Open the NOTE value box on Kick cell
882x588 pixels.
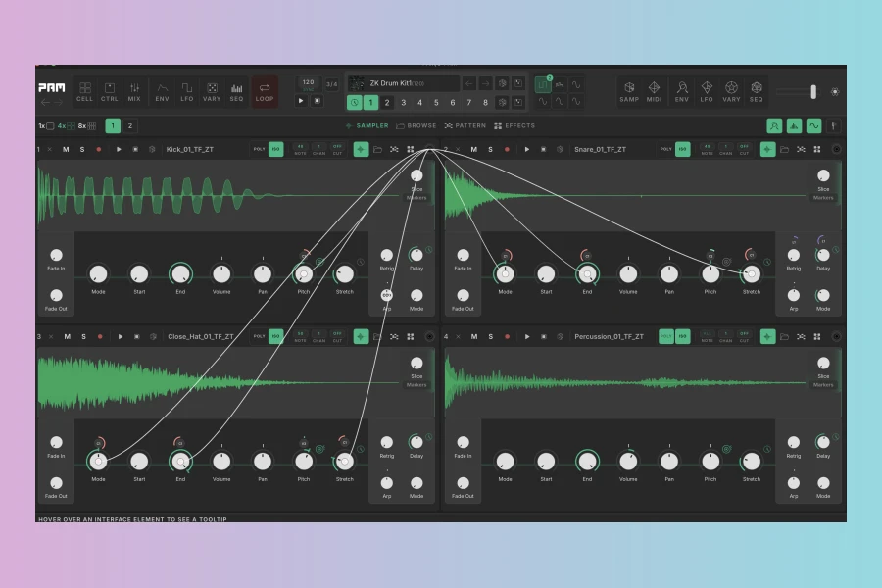[301, 149]
